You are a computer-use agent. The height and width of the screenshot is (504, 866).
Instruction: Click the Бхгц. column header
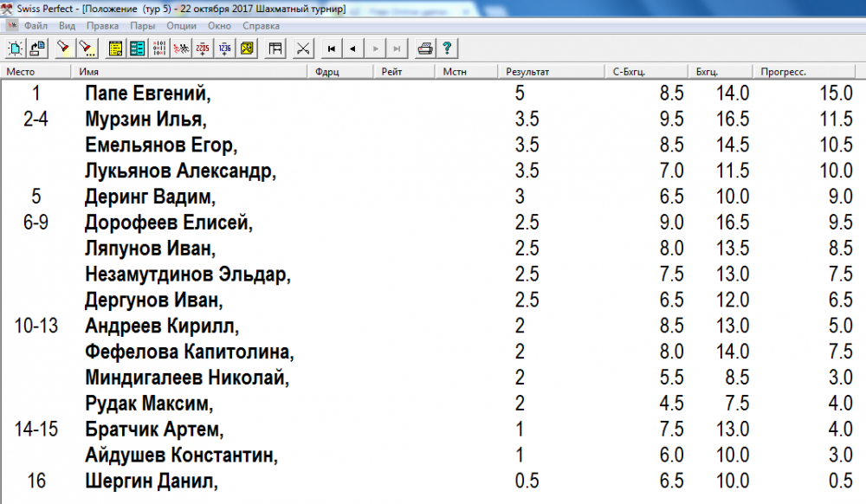pos(721,71)
